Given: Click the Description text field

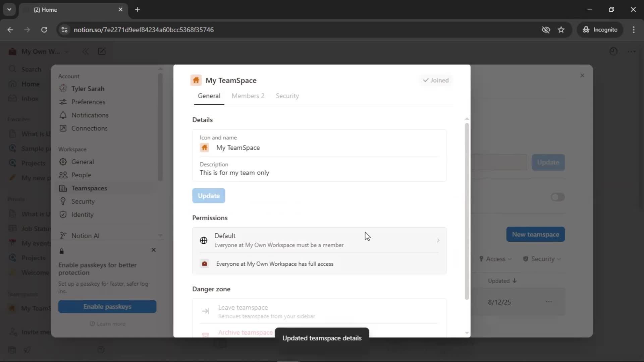Looking at the screenshot, I should click(319, 173).
